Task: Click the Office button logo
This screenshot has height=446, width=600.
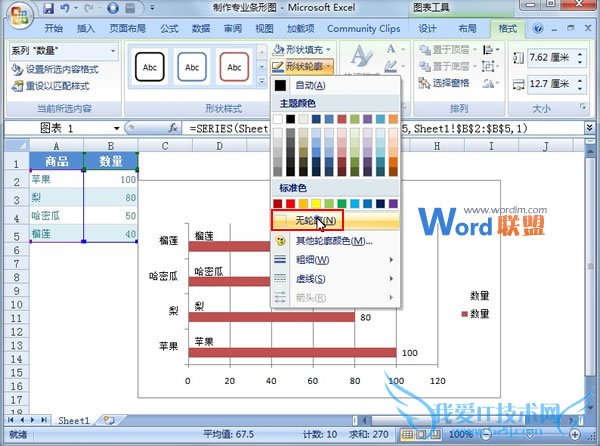Action: (x=18, y=15)
